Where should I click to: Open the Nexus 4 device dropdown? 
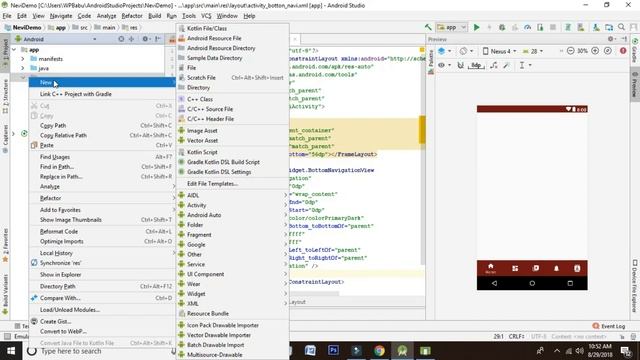pos(500,51)
